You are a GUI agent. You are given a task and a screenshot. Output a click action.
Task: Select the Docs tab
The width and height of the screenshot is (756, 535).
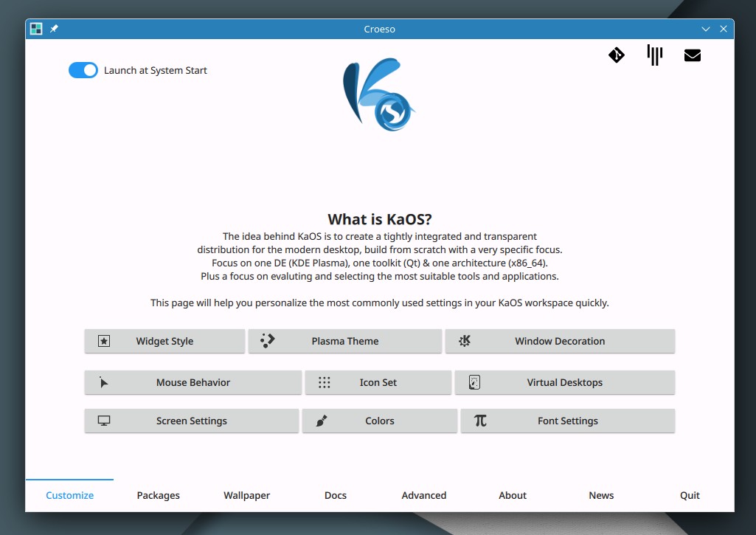tap(336, 495)
